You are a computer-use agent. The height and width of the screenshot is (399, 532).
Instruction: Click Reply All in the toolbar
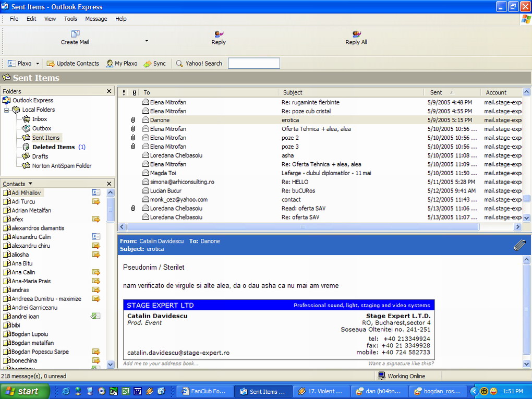(x=356, y=38)
